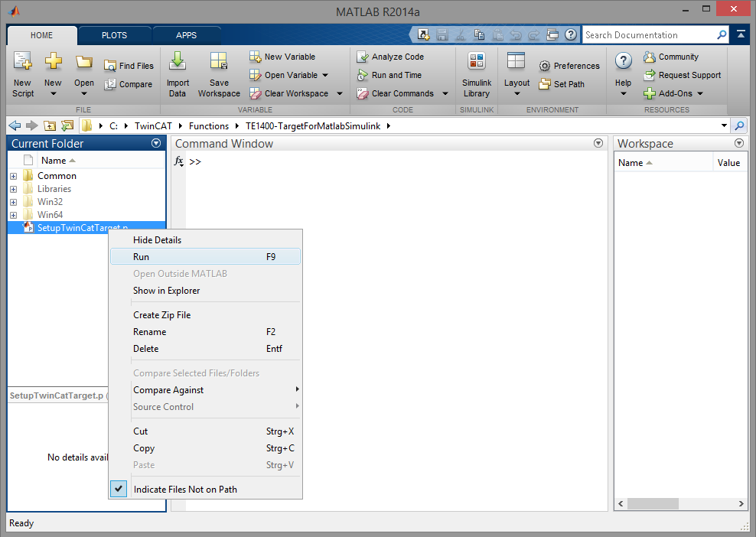This screenshot has height=537, width=756.
Task: Click Clear Workspace
Action: click(288, 93)
